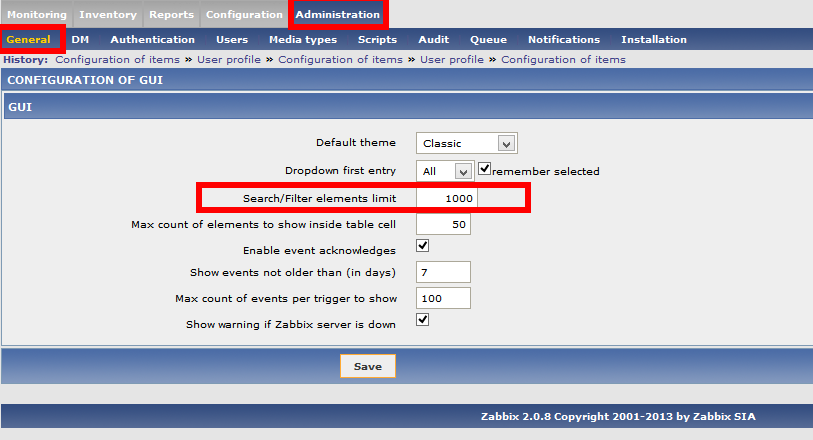
Task: Open the Audit submenu item
Action: [x=434, y=40]
